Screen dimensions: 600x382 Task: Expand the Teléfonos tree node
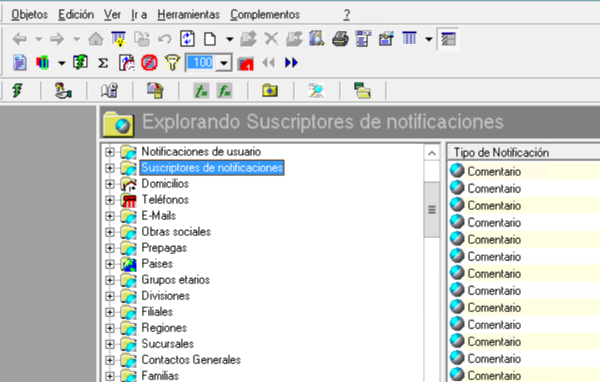click(x=109, y=200)
